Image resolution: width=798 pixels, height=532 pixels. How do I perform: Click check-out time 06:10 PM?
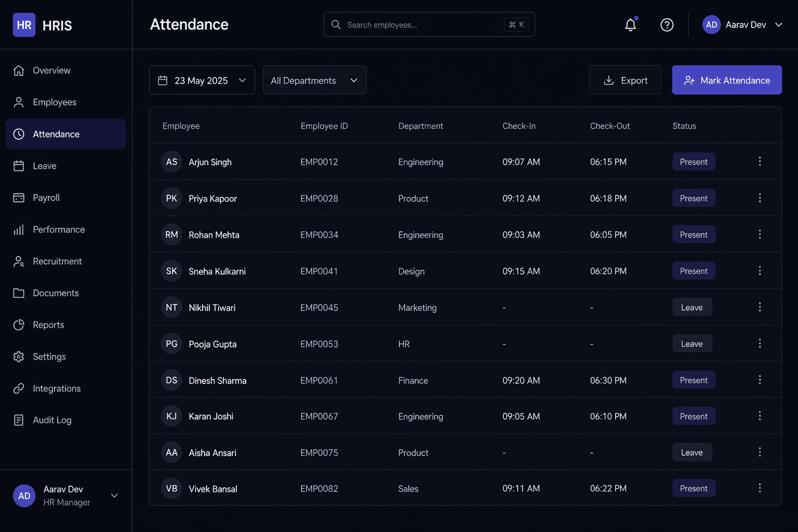point(608,417)
